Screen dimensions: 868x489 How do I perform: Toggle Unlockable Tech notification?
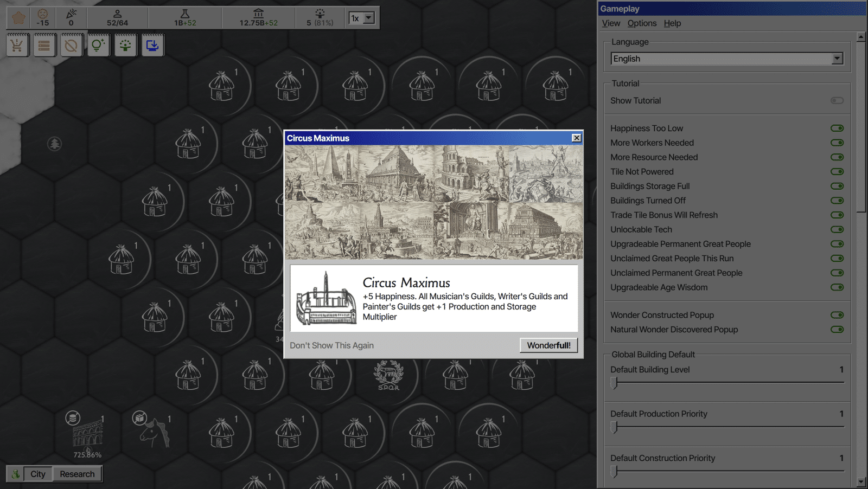click(837, 229)
